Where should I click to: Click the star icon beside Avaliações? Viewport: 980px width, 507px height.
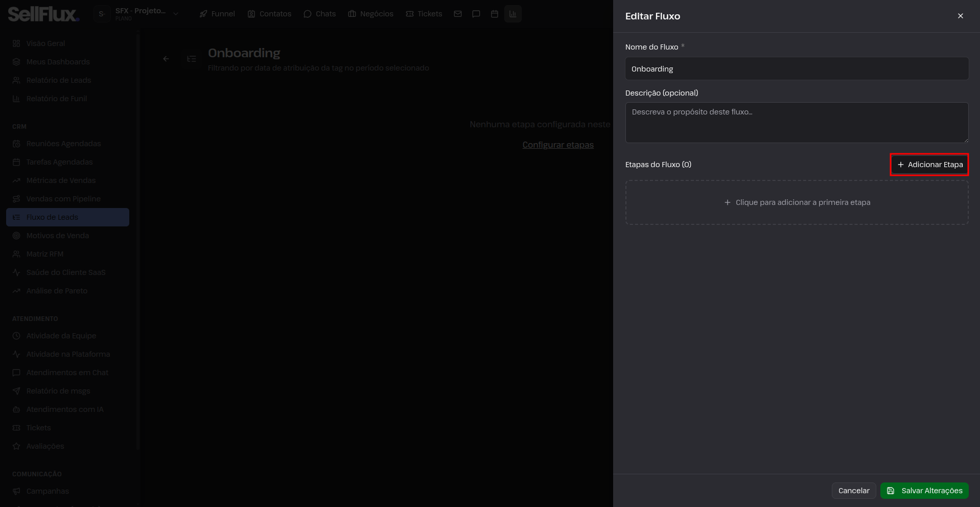[x=16, y=446]
